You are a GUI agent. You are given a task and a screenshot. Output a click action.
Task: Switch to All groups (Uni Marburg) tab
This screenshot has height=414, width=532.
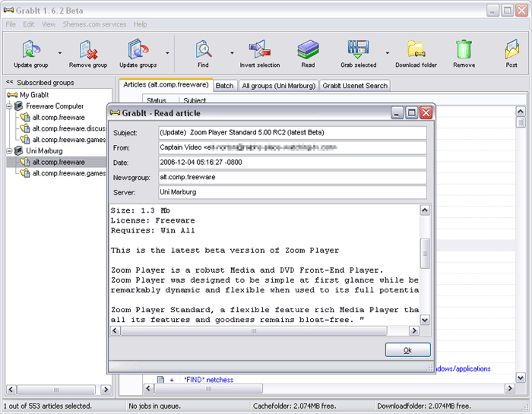tap(279, 86)
